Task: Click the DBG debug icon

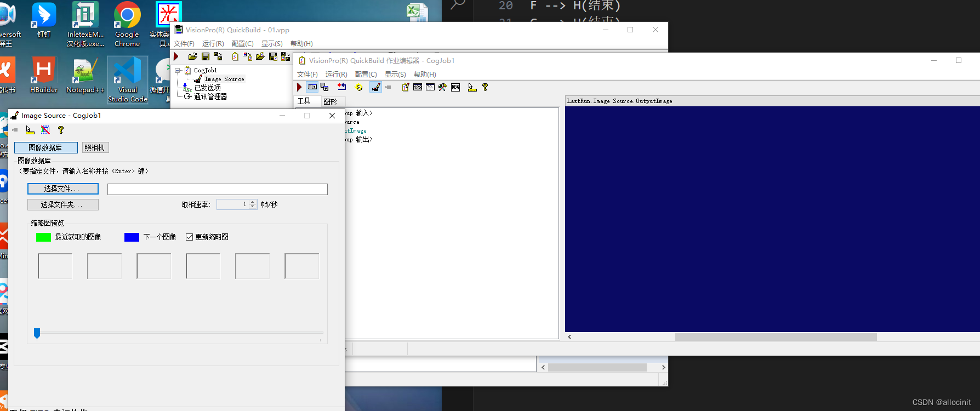Action: (455, 87)
